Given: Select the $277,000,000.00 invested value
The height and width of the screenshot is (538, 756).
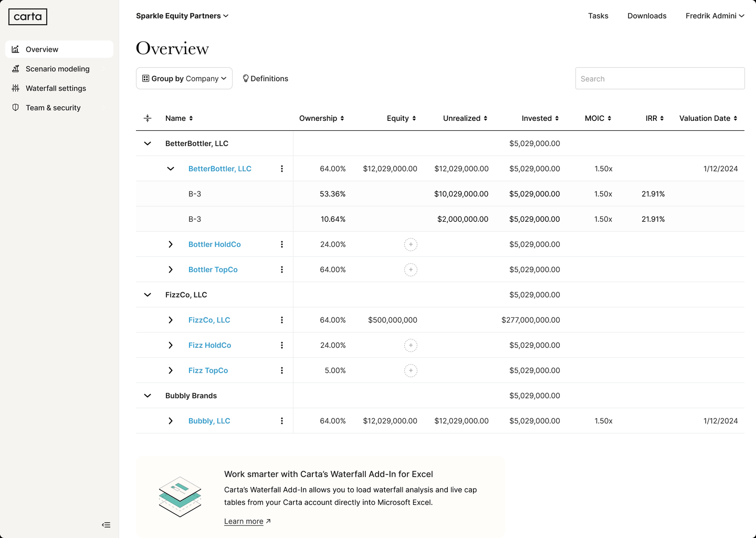Looking at the screenshot, I should (x=531, y=320).
